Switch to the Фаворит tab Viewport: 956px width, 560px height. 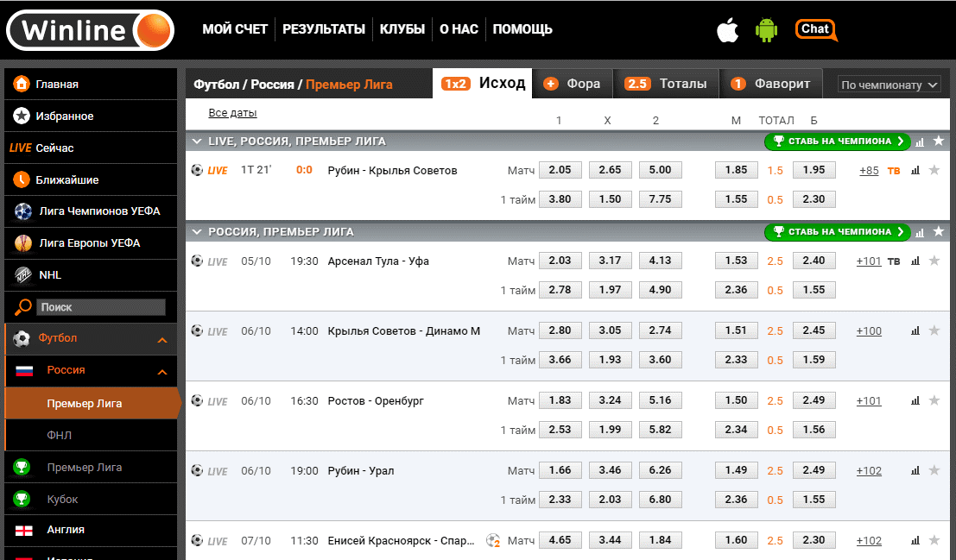771,84
